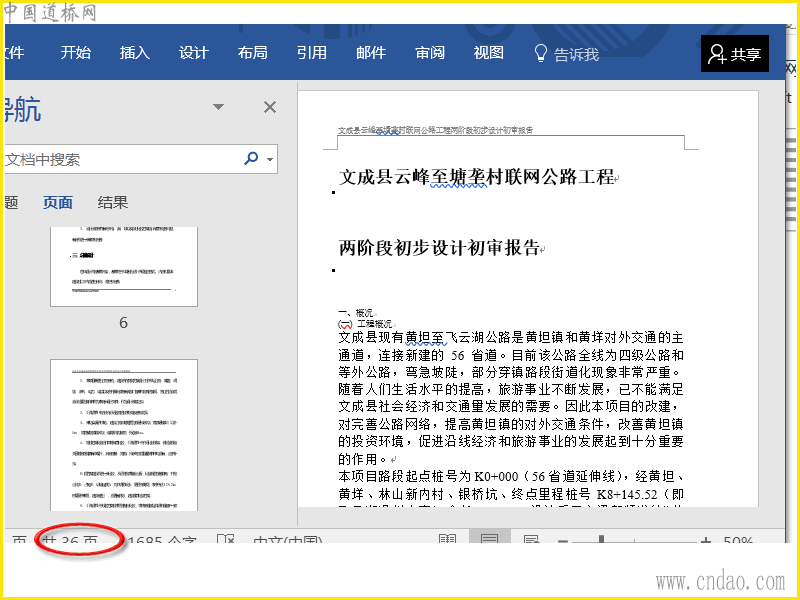
Task: Click the word count 1685 个字 in status bar
Action: (x=161, y=539)
